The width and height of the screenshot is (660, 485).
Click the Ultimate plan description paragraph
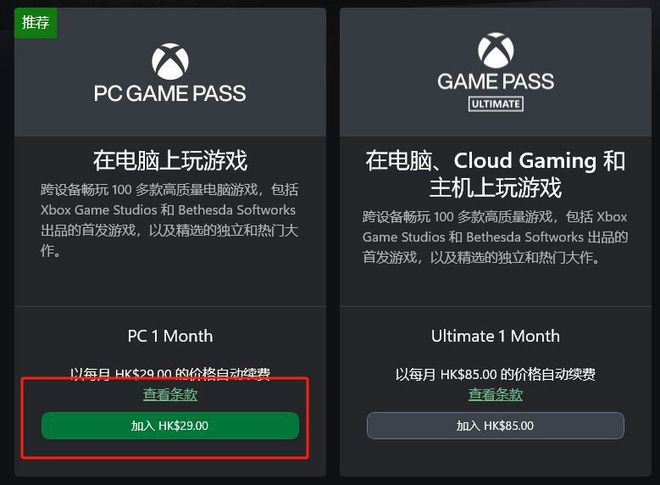tap(495, 237)
